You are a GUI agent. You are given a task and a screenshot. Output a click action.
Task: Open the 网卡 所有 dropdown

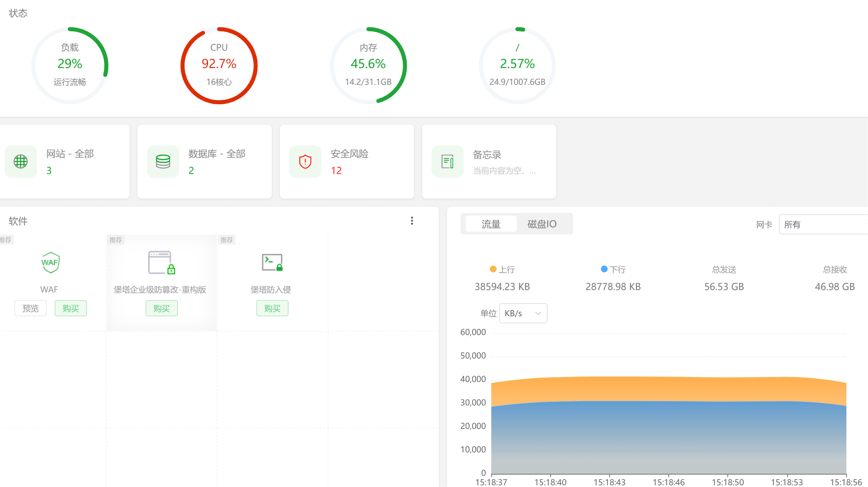click(823, 224)
